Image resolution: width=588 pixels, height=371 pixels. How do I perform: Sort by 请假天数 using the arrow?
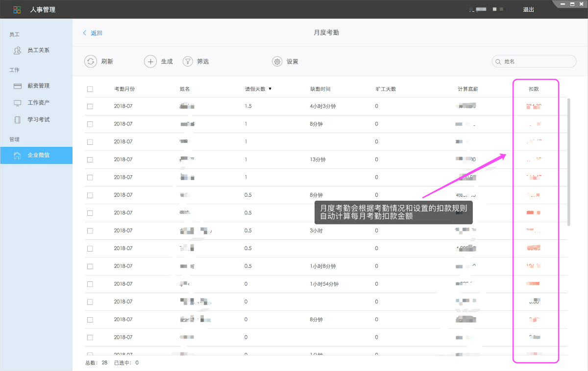click(270, 89)
